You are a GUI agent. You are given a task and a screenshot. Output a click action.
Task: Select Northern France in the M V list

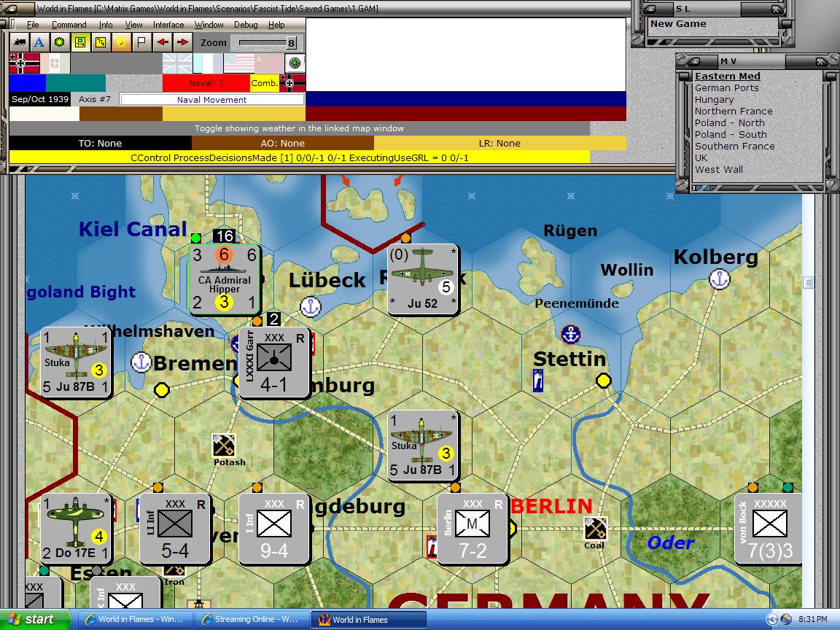pos(734,112)
